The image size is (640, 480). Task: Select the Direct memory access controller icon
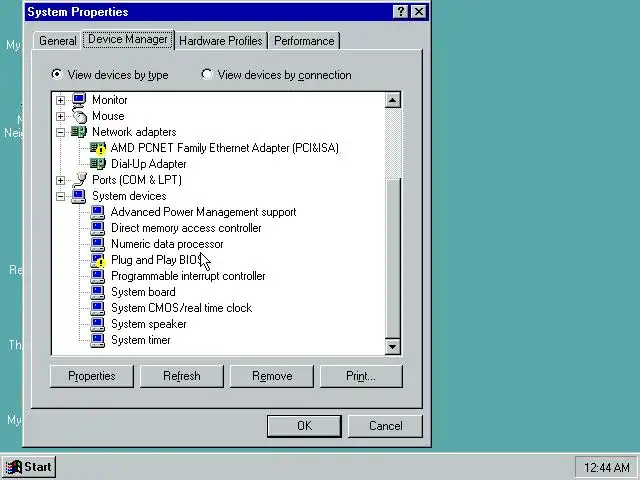pyautogui.click(x=98, y=228)
